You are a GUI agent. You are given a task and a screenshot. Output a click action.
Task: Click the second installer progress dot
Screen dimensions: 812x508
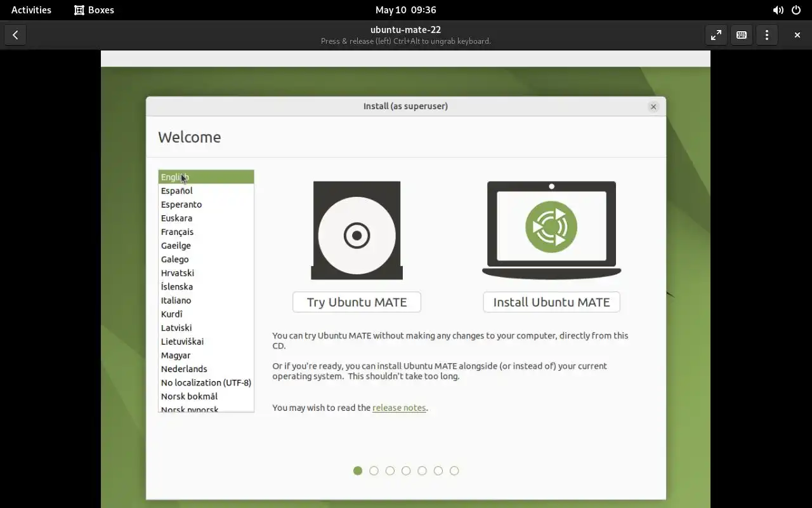tap(374, 471)
